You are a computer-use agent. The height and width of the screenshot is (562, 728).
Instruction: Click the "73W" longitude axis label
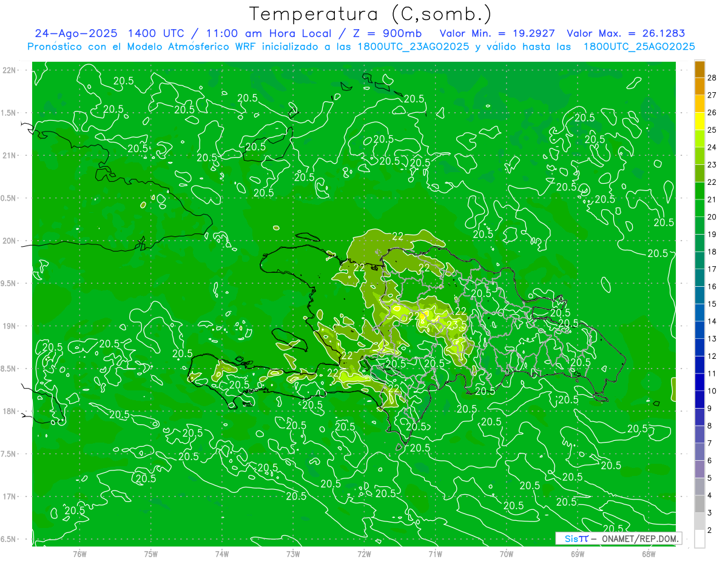[x=293, y=554]
